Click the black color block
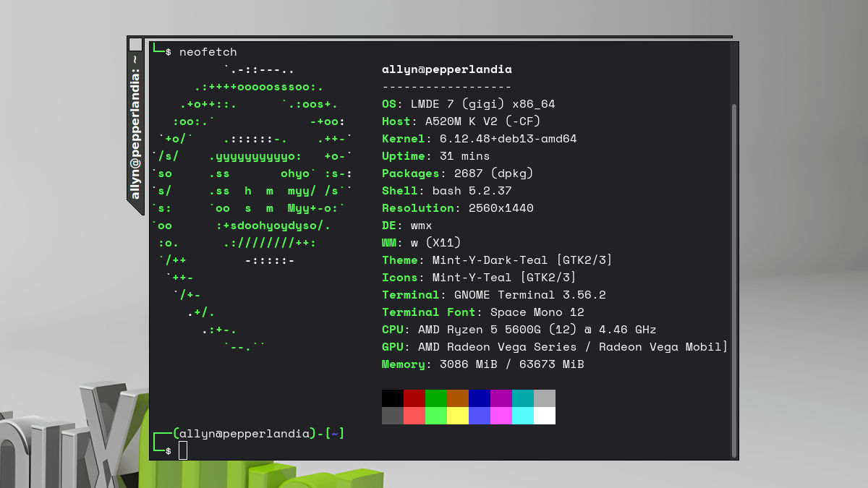868x488 pixels. point(393,398)
